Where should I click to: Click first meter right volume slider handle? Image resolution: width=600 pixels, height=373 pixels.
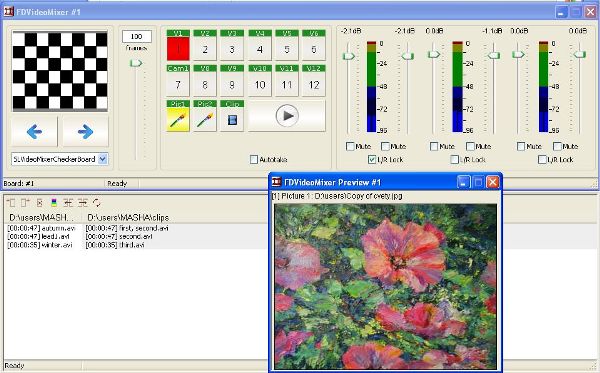(408, 56)
